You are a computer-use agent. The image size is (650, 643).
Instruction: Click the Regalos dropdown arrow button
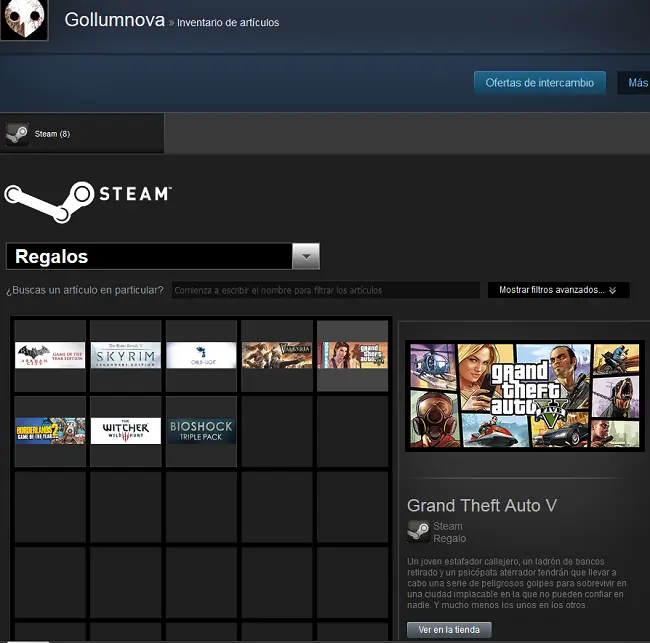click(306, 256)
